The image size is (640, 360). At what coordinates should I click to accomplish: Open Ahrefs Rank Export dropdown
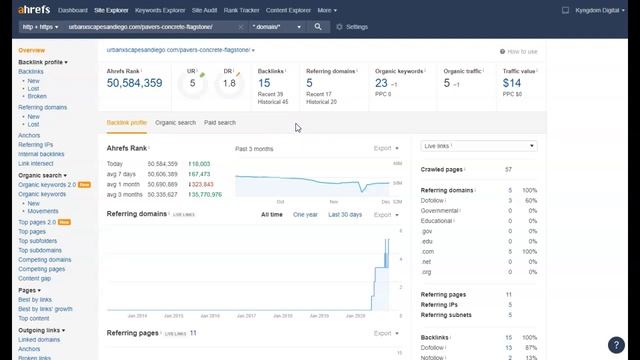[386, 148]
